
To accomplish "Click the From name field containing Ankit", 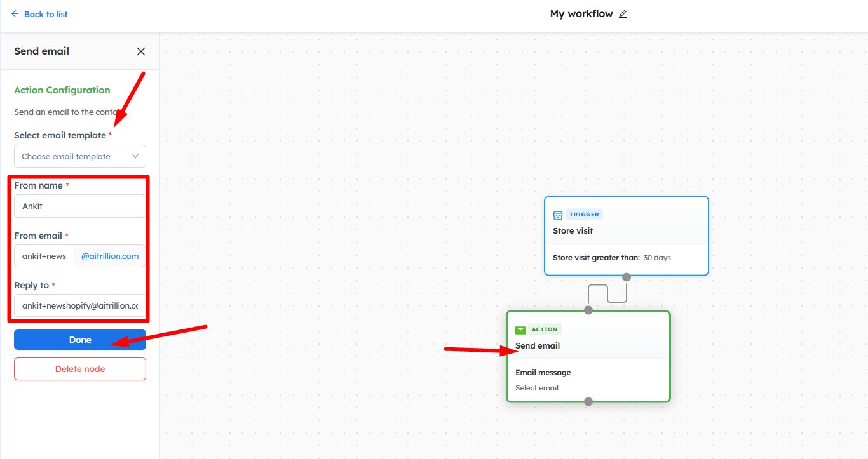I will coord(80,206).
